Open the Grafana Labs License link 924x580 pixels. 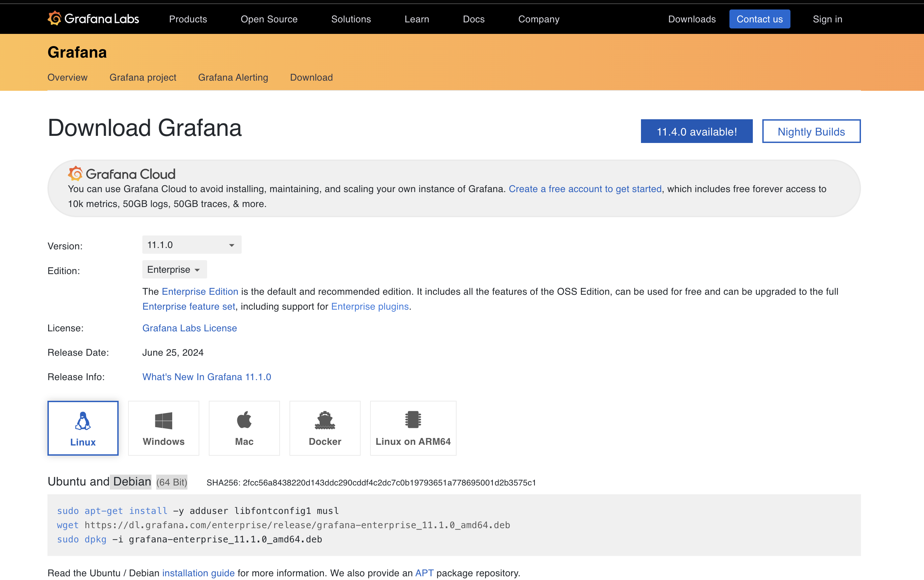189,328
